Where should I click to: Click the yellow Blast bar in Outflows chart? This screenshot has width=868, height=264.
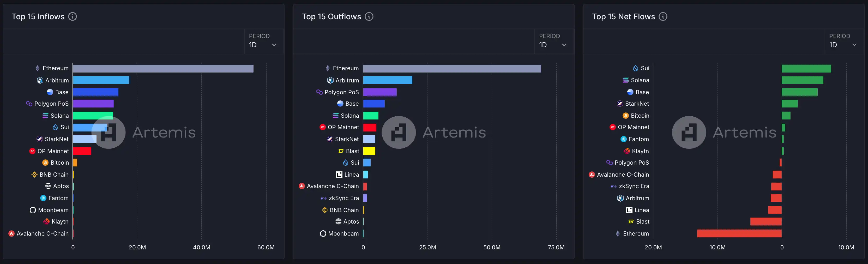click(369, 151)
